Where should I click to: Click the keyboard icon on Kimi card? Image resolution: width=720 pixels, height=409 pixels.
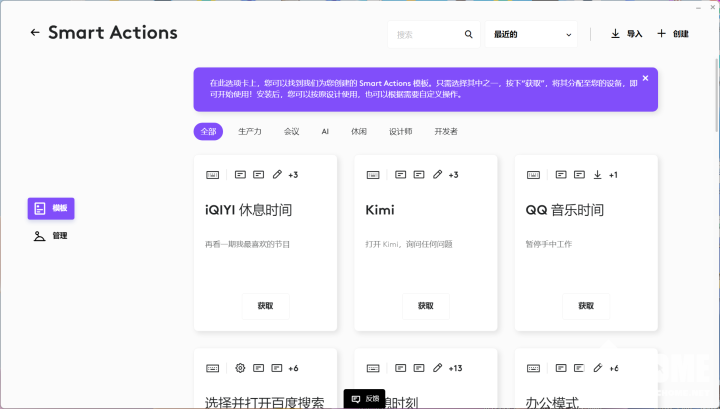click(373, 175)
